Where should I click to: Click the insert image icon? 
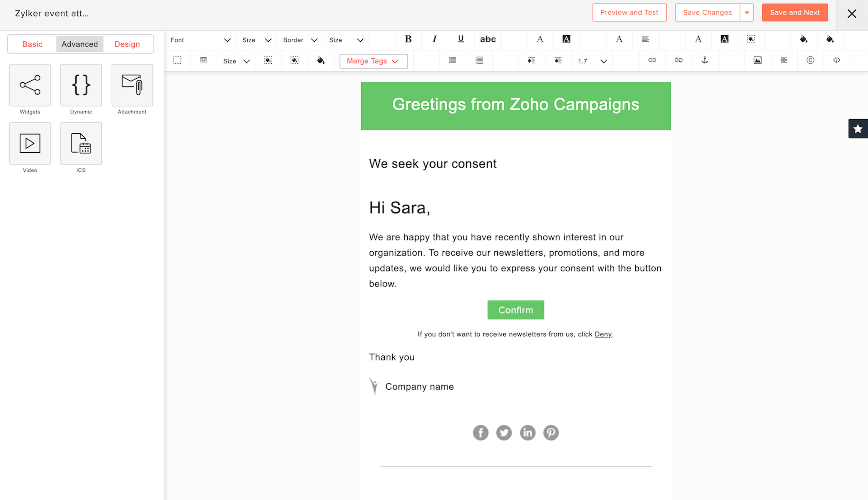757,60
